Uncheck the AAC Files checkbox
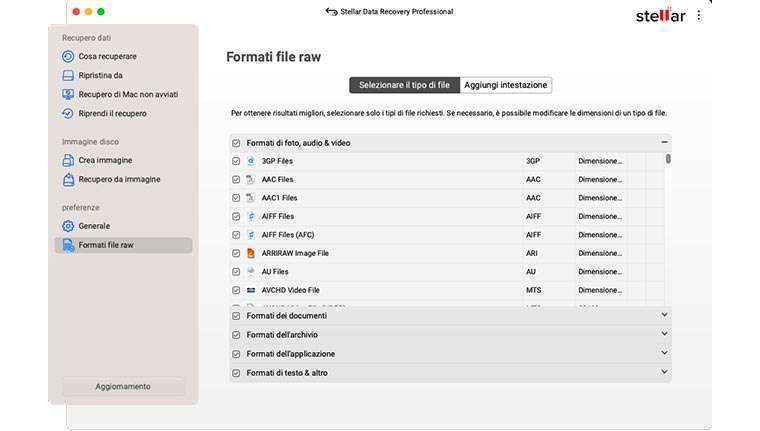This screenshot has height=431, width=760. tap(236, 179)
